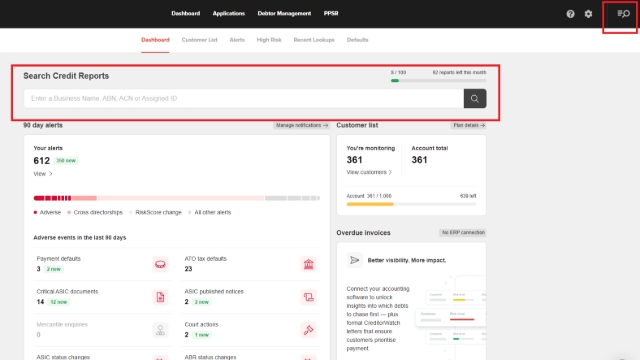640x360 pixels.
Task: Click the ASIC status changes label
Action: [63, 357]
